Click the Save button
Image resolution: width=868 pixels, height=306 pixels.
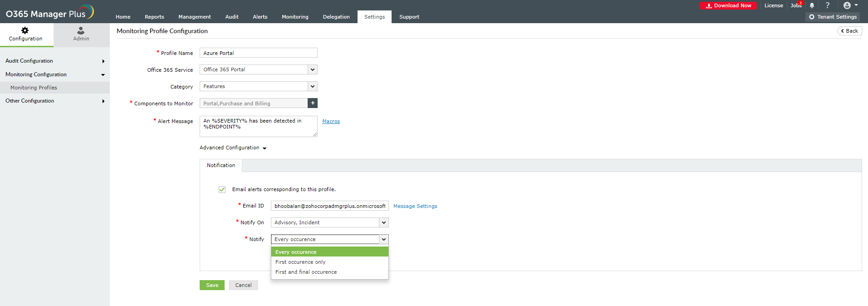(212, 285)
